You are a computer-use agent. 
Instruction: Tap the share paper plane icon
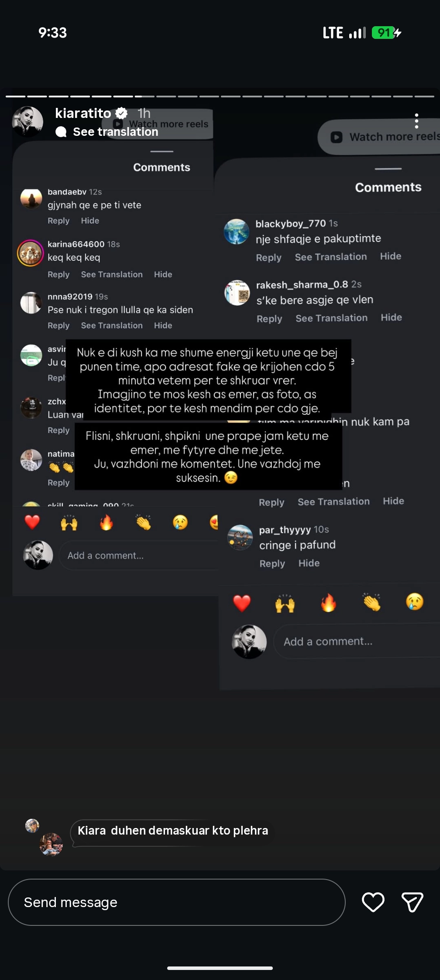pyautogui.click(x=412, y=902)
